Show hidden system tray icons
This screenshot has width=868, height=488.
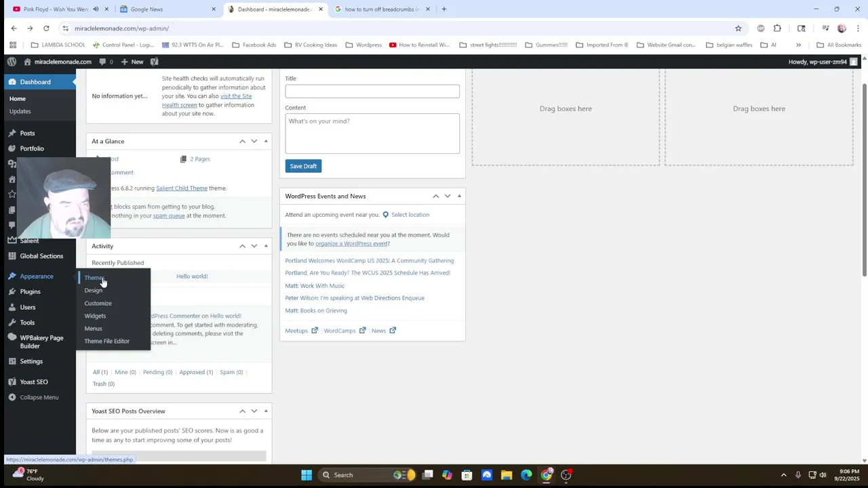click(783, 475)
